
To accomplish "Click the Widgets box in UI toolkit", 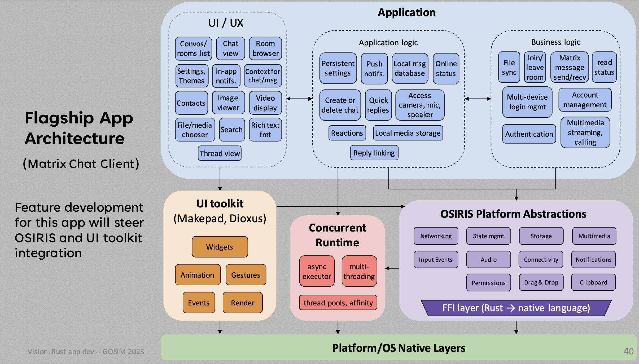I will [220, 247].
